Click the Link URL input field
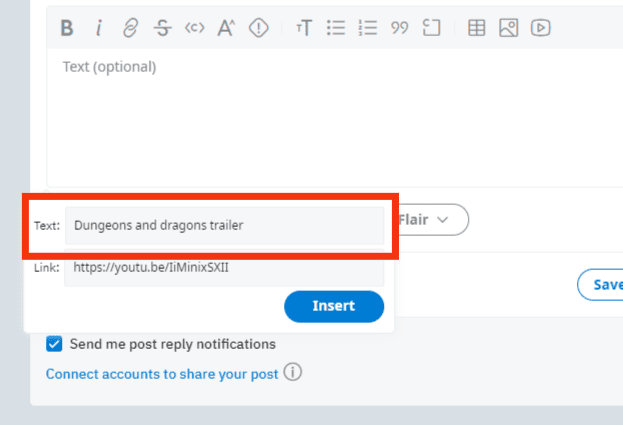Viewport: 623px width, 425px height. pyautogui.click(x=224, y=268)
